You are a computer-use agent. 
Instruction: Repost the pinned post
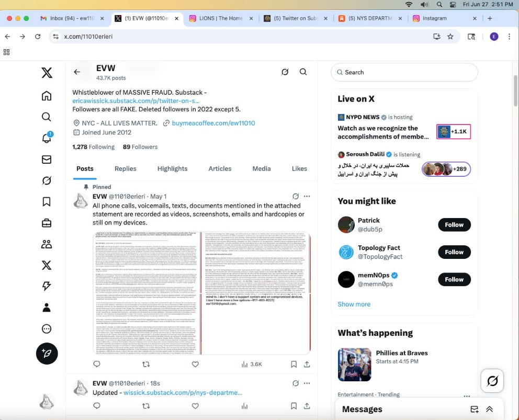[146, 364]
